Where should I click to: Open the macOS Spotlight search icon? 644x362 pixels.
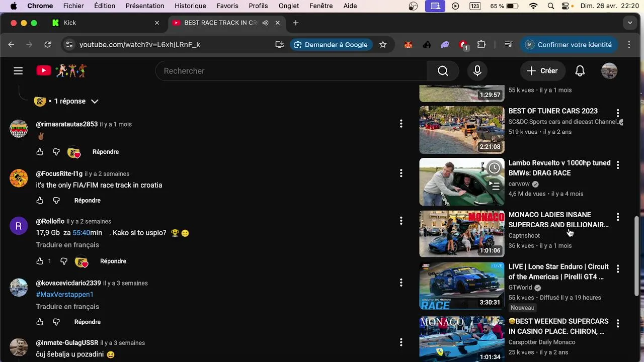(x=551, y=6)
